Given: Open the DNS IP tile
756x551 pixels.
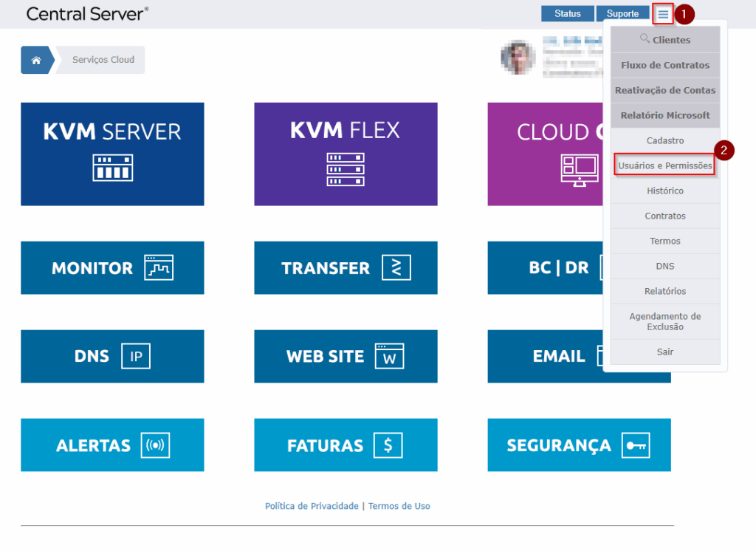Looking at the screenshot, I should coord(112,356).
